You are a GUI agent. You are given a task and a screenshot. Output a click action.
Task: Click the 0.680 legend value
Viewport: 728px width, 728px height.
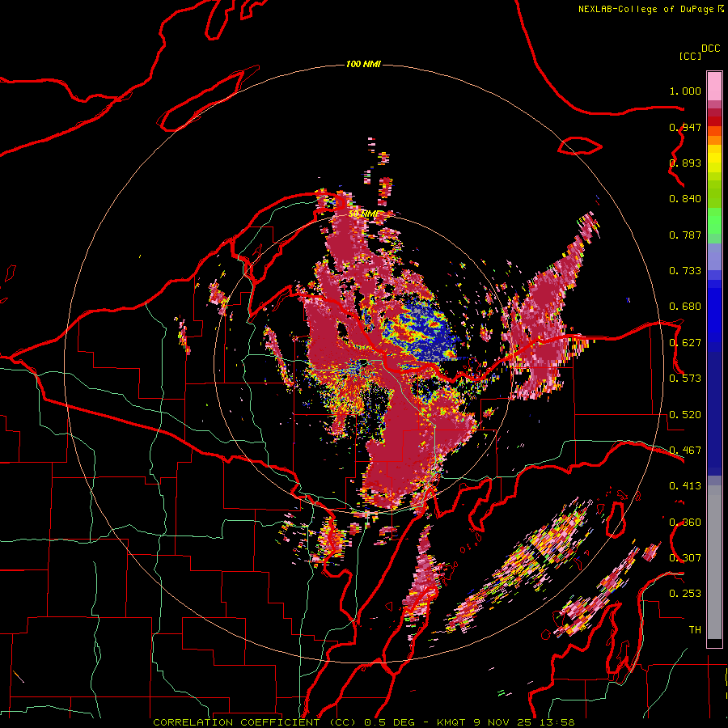pyautogui.click(x=685, y=307)
